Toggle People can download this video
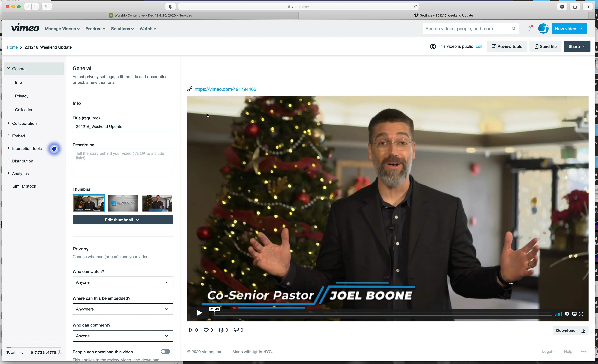Viewport: 598px width, 364px height. [165, 352]
